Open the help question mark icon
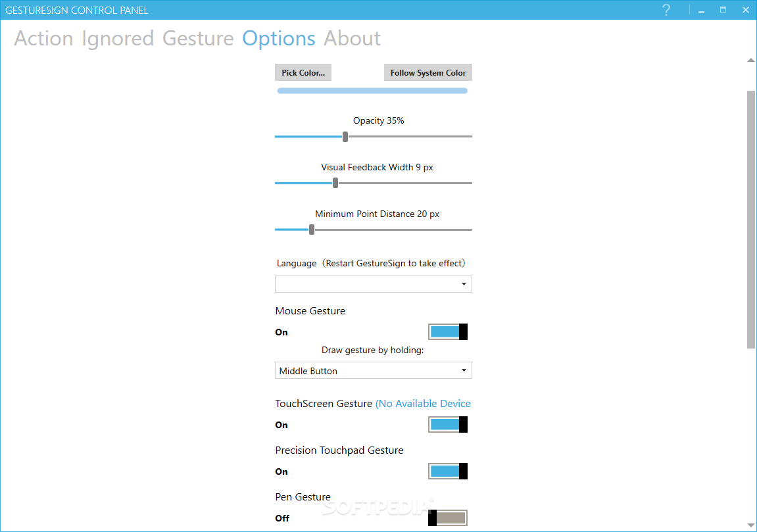Image resolution: width=757 pixels, height=532 pixels. click(666, 10)
